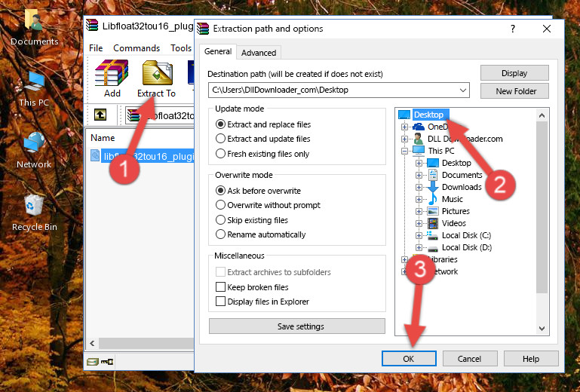The height and width of the screenshot is (392, 580).
Task: Choose Extract and replace files option
Action: point(263,124)
